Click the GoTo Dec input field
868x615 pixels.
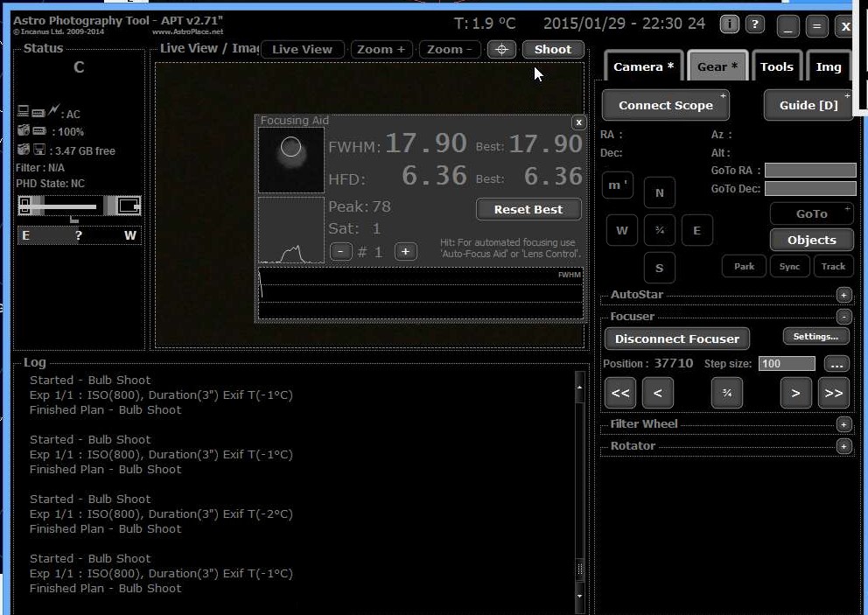pyautogui.click(x=810, y=189)
